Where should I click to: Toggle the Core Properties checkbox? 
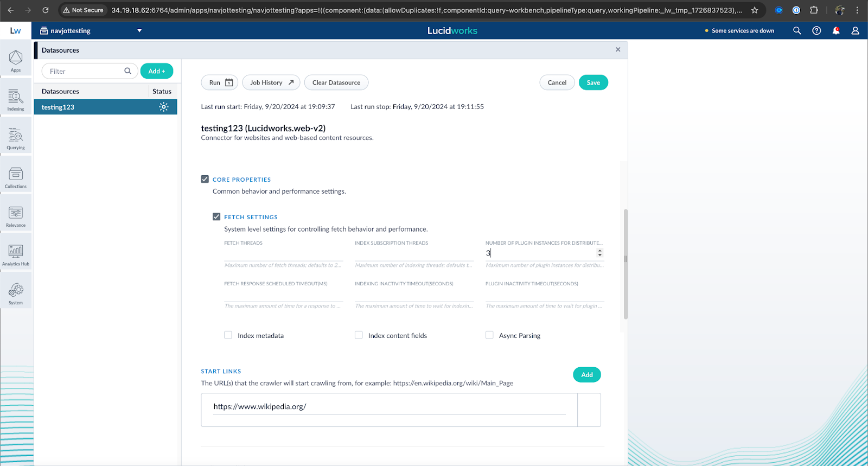point(205,179)
